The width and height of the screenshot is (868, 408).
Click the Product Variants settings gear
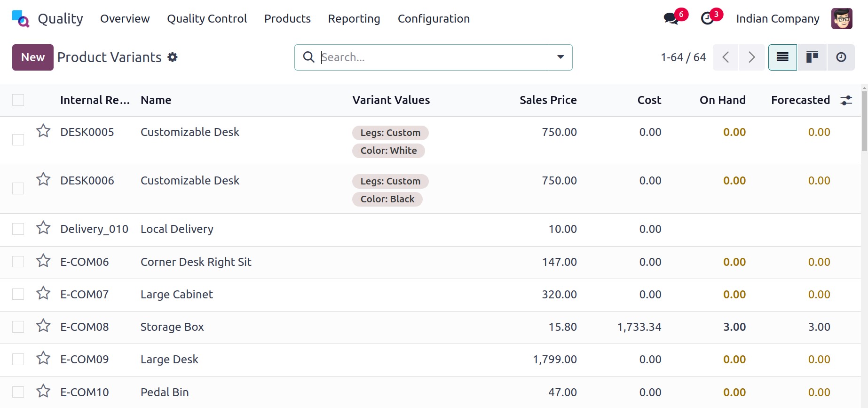pyautogui.click(x=173, y=57)
